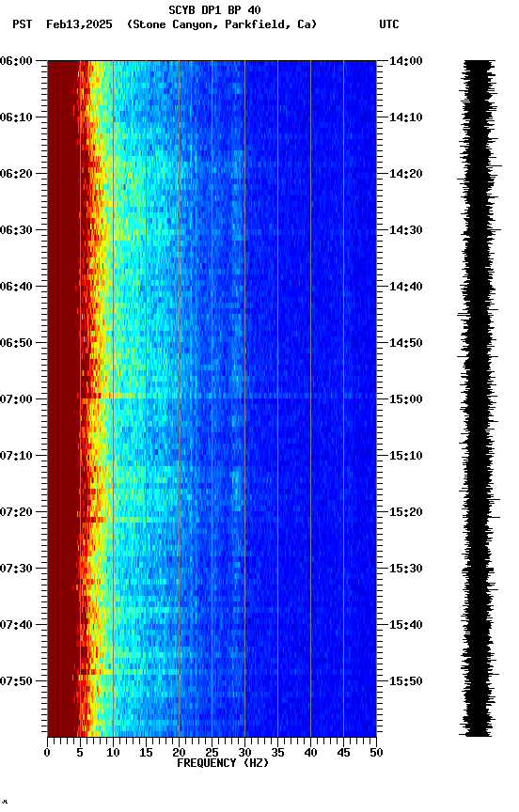Click the UTC time label "15:10"
The image size is (519, 812).
tap(406, 456)
